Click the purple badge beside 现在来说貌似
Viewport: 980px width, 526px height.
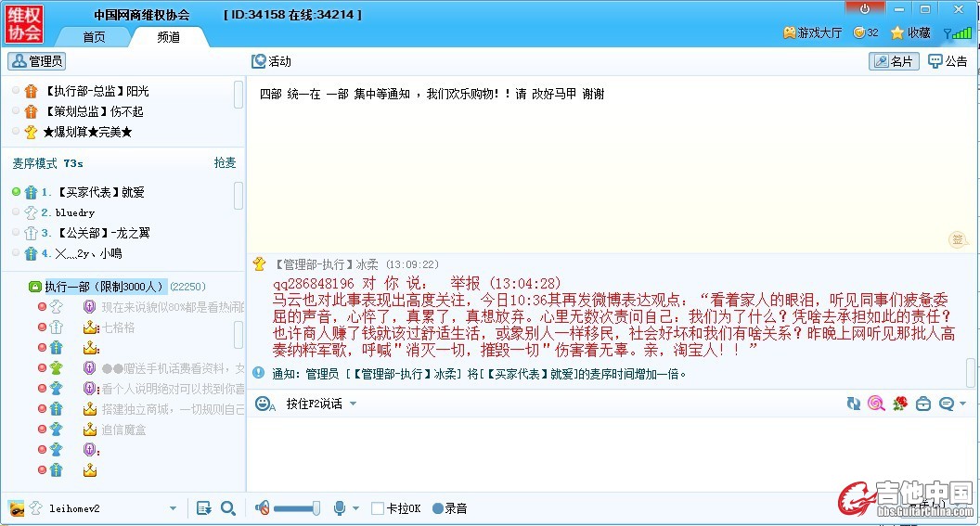pos(89,307)
